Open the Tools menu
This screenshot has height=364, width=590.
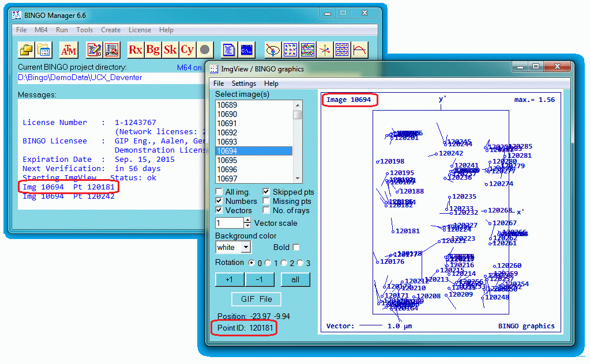(84, 30)
